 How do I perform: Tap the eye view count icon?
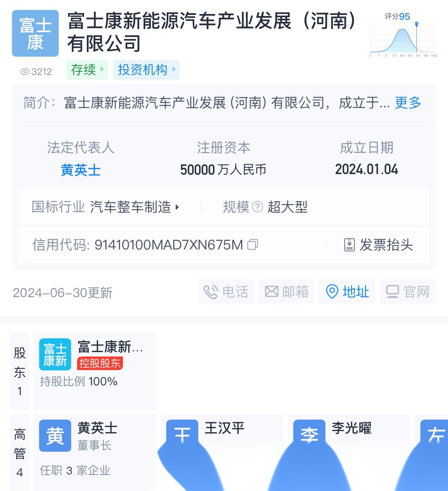(x=25, y=72)
